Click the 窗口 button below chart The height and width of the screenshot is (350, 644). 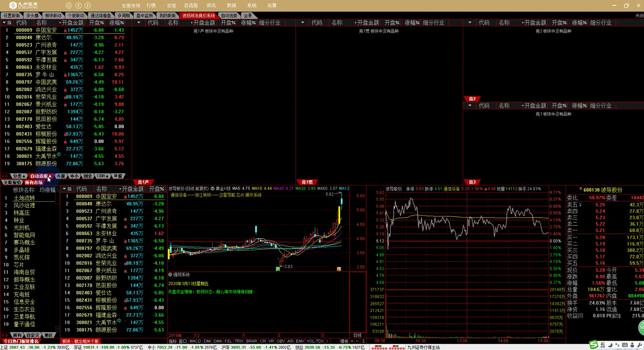tap(182, 341)
